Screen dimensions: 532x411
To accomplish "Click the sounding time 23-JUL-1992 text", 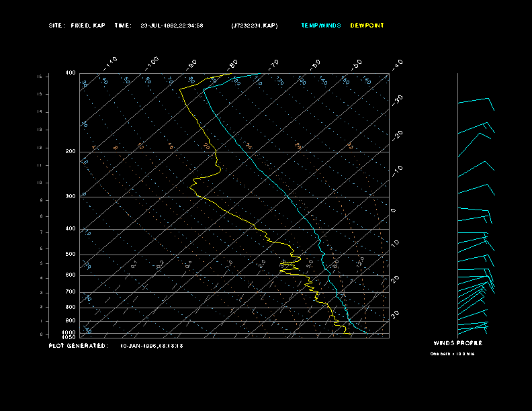I will coord(172,26).
